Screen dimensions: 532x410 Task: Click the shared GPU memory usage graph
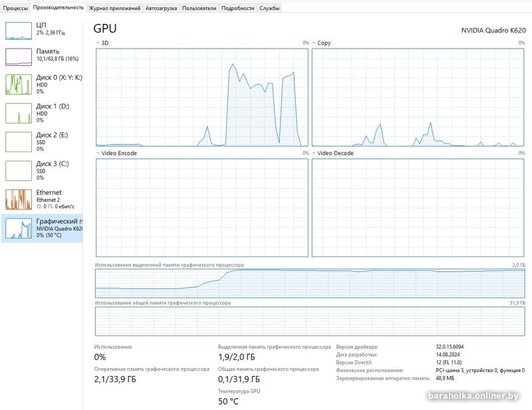click(310, 321)
